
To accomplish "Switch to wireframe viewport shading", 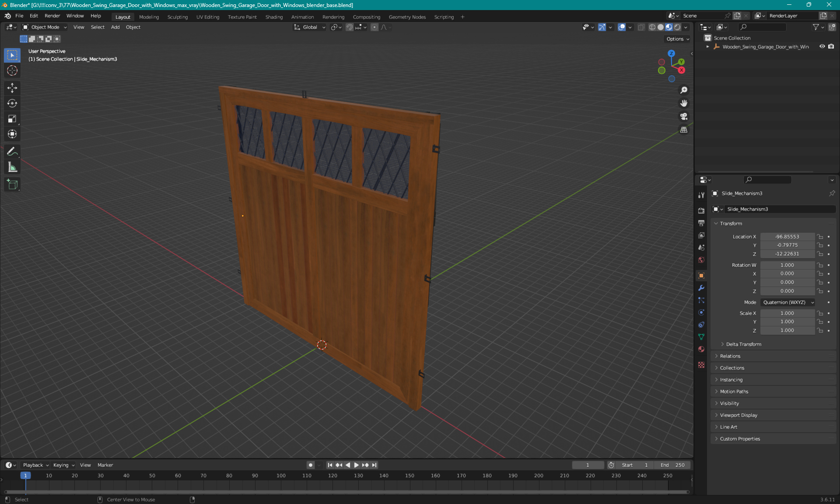I will coord(652,27).
